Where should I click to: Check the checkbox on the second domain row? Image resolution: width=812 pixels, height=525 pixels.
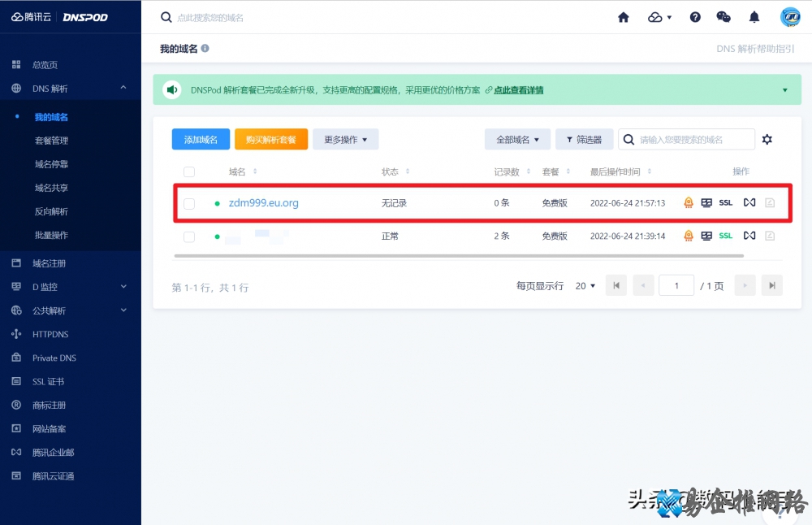point(189,236)
